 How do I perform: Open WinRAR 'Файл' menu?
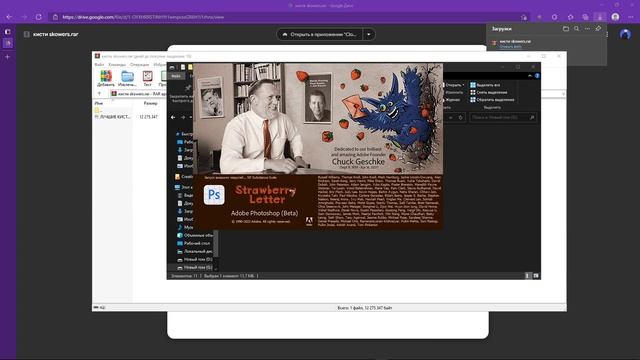pyautogui.click(x=99, y=64)
